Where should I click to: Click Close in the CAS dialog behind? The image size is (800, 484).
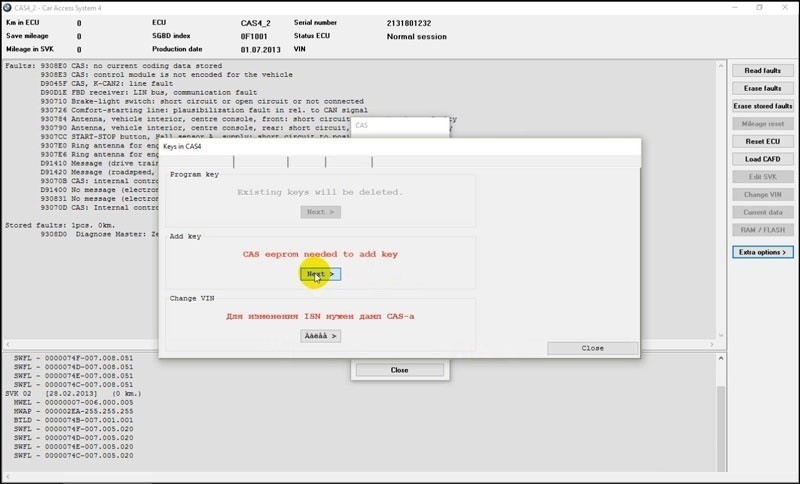399,370
